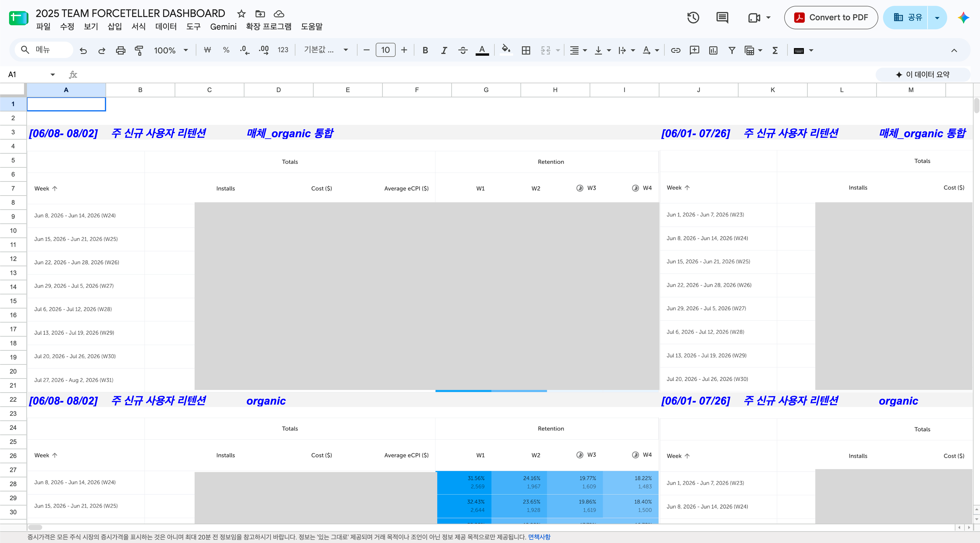
Task: Open functions sigma menu
Action: [775, 50]
